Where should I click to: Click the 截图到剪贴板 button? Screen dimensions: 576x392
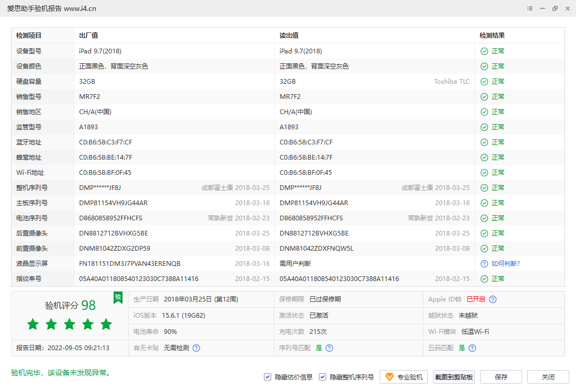pyautogui.click(x=453, y=377)
